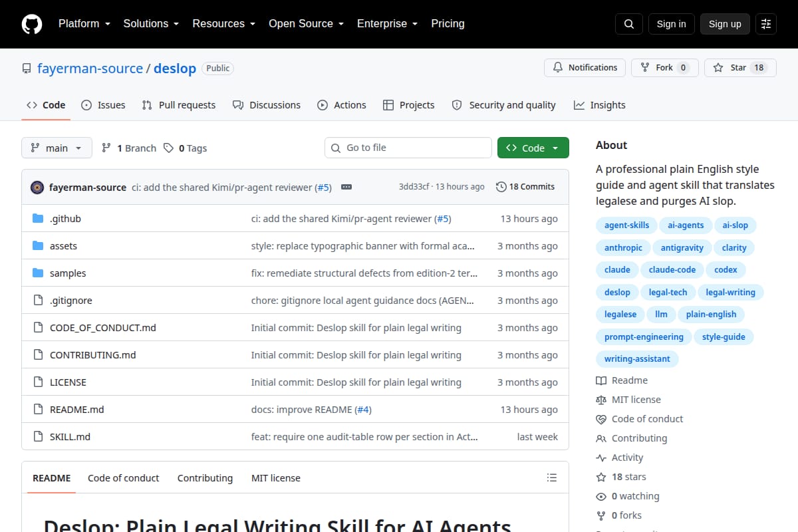798x532 pixels.
Task: Open the Projects tab
Action: point(409,105)
